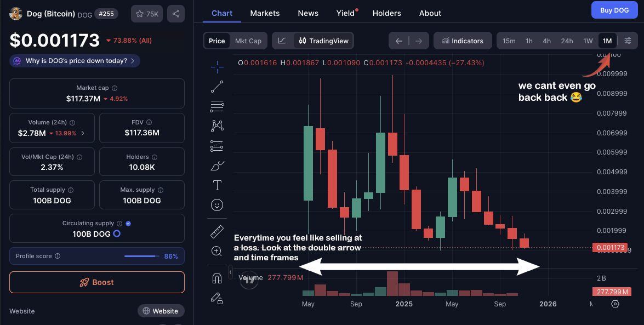Select the Text annotation tool
The height and width of the screenshot is (325, 644).
tap(217, 185)
